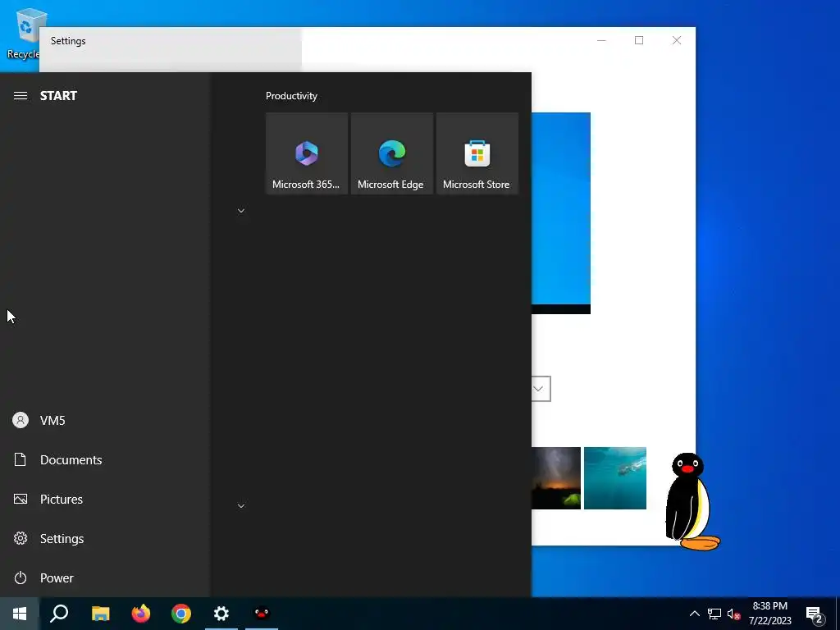Open the VM5 user account menu
Image resolution: width=840 pixels, height=630 pixels.
pos(105,421)
